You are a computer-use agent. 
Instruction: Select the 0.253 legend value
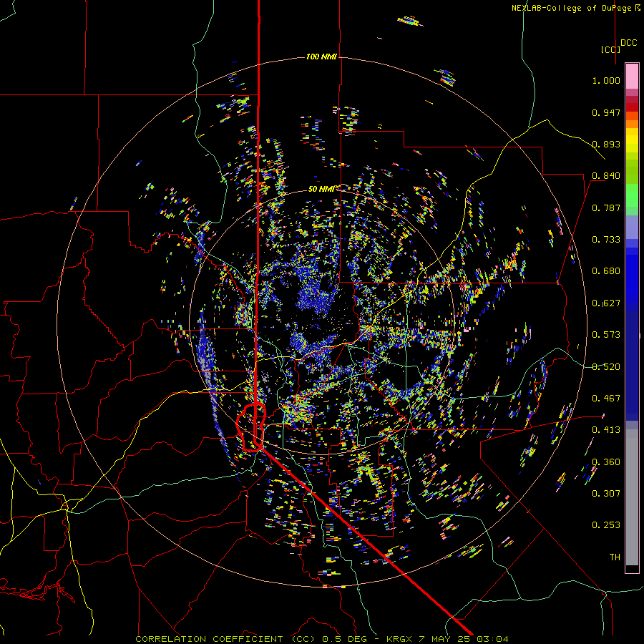[606, 525]
